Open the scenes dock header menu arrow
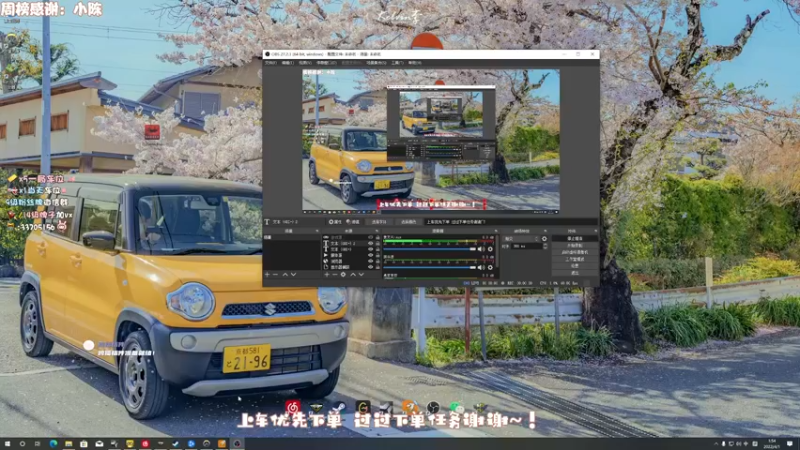The height and width of the screenshot is (450, 800). [317, 231]
